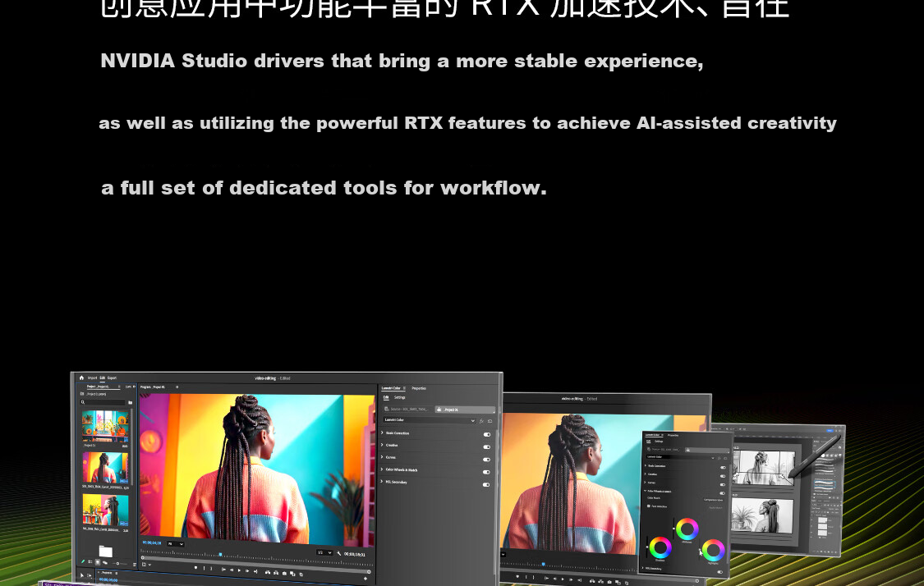Click the Mark Out button

pos(212,568)
